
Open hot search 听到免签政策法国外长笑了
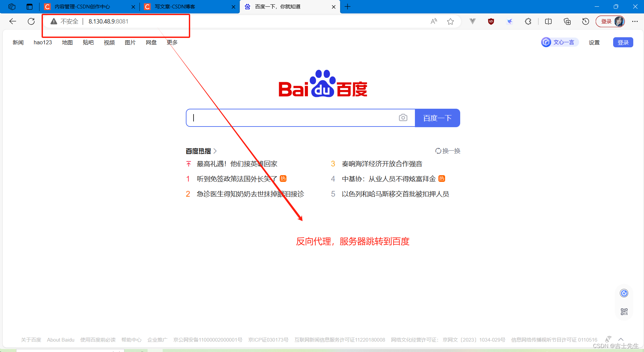(x=237, y=179)
